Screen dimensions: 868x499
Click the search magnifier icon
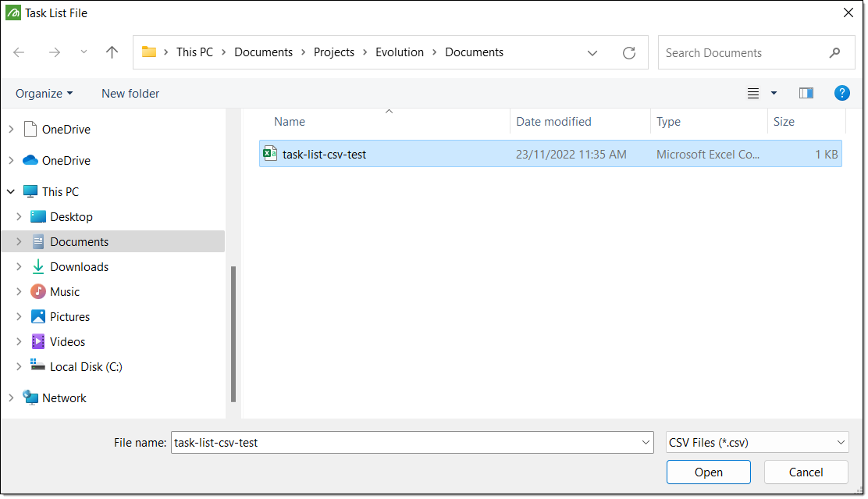834,52
